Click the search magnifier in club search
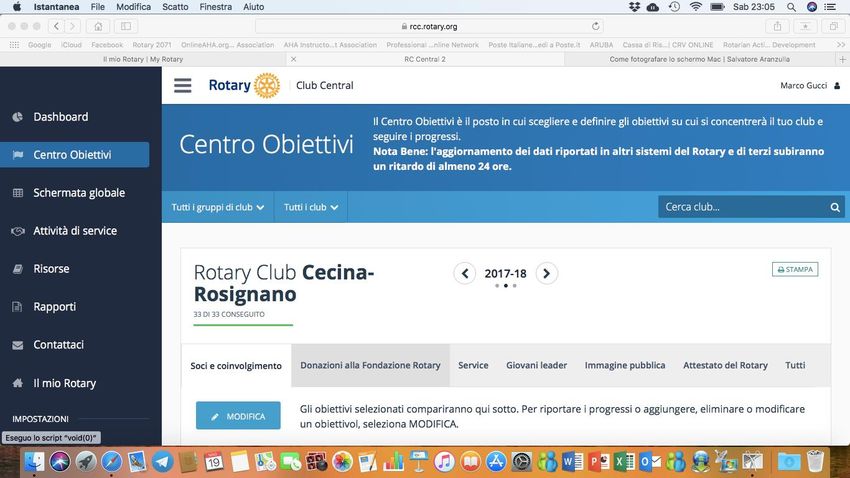Image resolution: width=850 pixels, height=478 pixels. point(835,208)
